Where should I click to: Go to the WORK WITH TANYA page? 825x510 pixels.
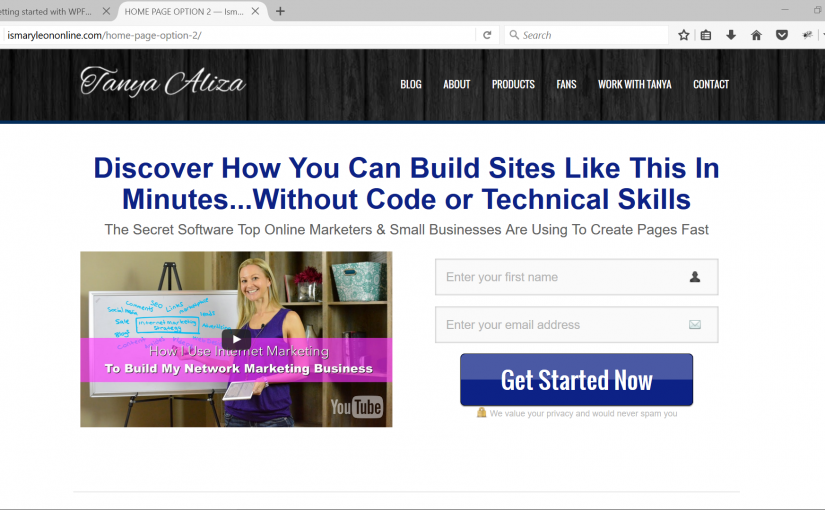(x=635, y=84)
